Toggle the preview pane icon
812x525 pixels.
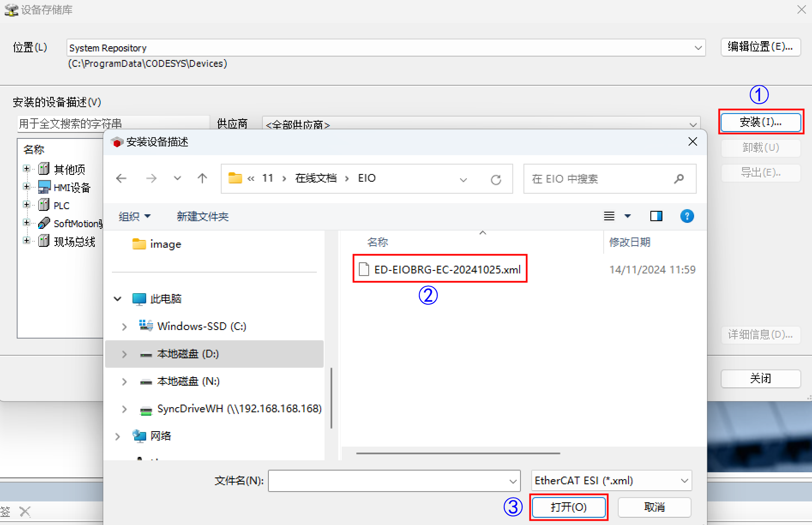tap(656, 216)
